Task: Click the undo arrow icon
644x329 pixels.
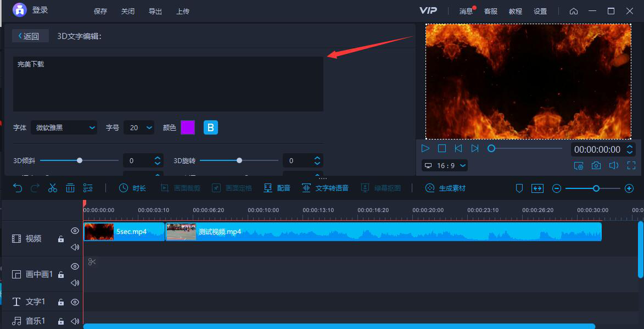Action: click(x=18, y=188)
